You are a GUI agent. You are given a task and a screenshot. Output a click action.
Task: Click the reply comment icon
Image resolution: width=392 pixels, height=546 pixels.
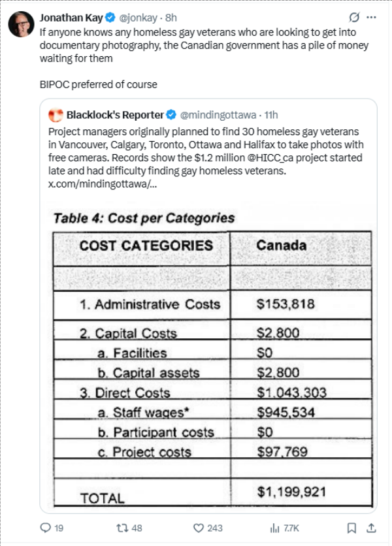click(46, 528)
